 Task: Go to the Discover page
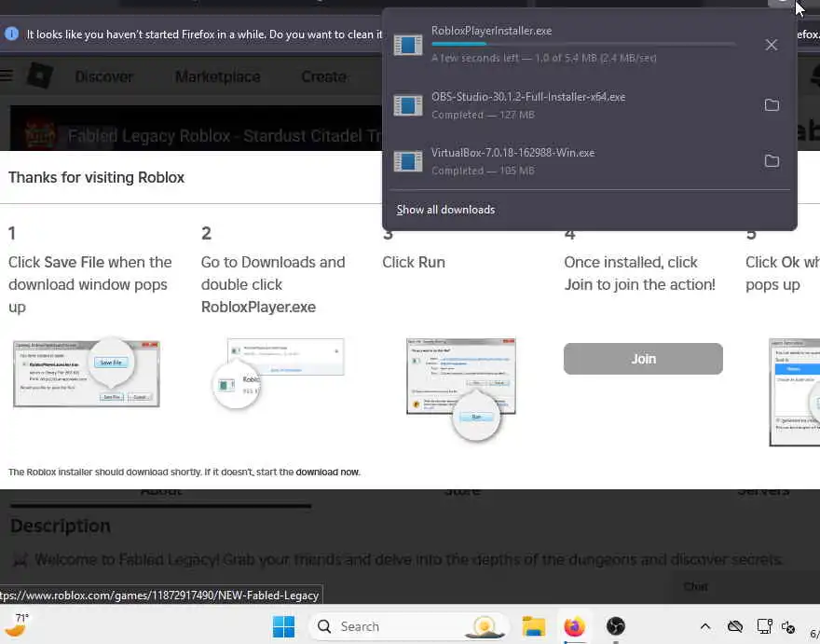(104, 77)
